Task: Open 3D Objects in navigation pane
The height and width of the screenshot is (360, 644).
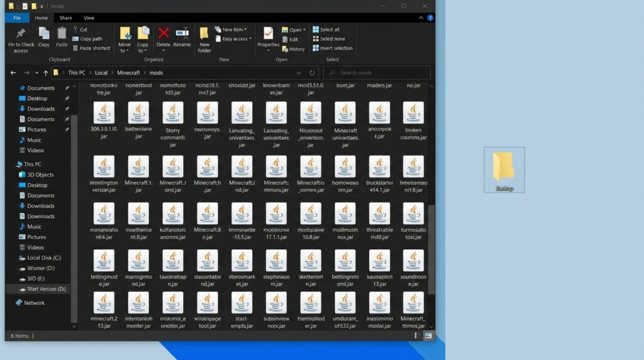Action: (x=40, y=175)
